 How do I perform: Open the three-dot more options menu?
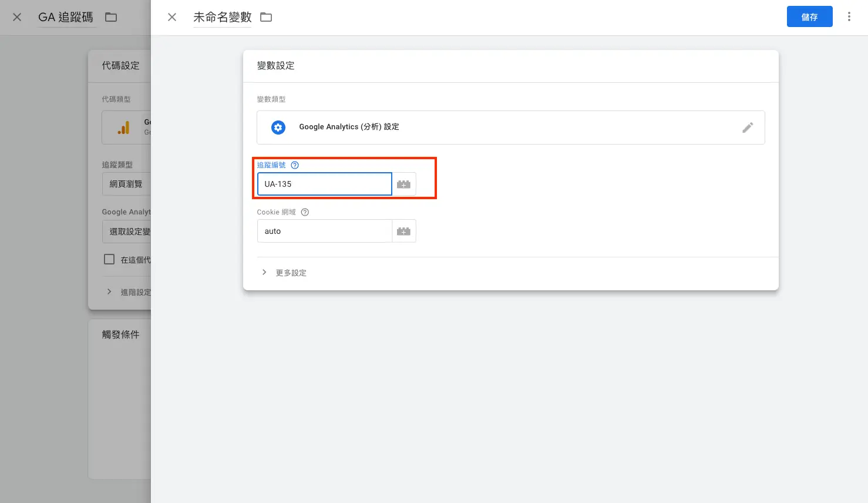[849, 17]
